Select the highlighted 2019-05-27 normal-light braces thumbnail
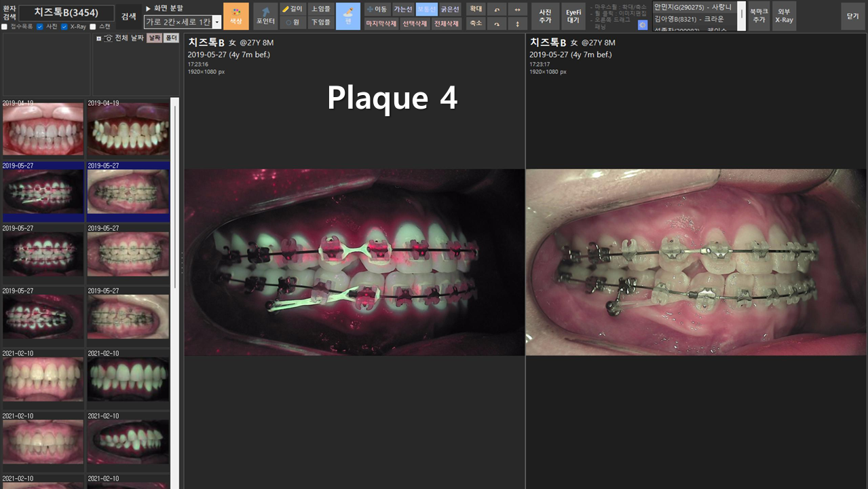 point(128,192)
